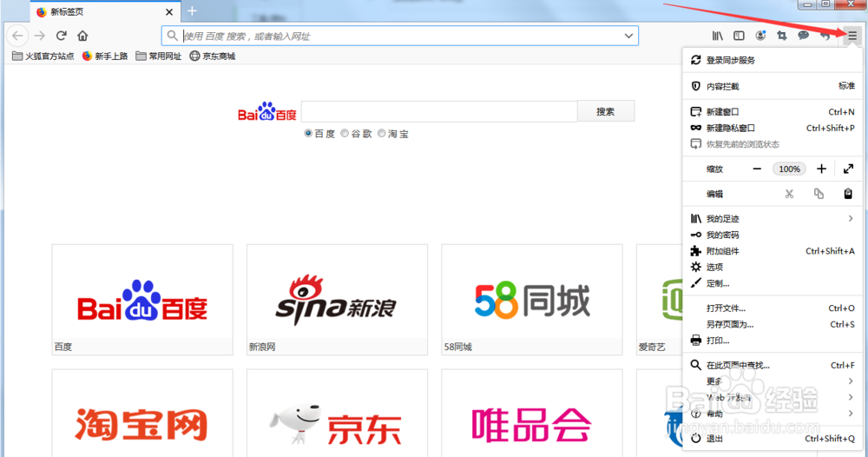Open 选项 settings menu entry
Image resolution: width=868 pixels, height=457 pixels.
click(773, 267)
